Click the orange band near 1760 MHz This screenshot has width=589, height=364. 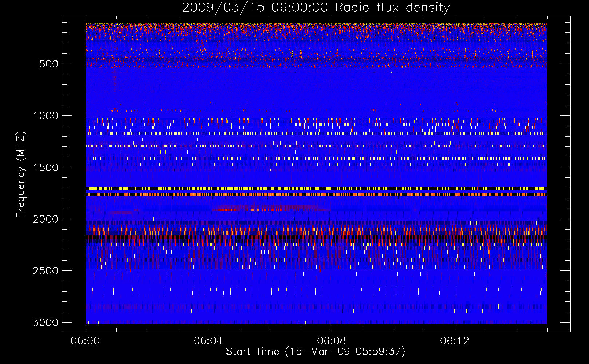316,194
